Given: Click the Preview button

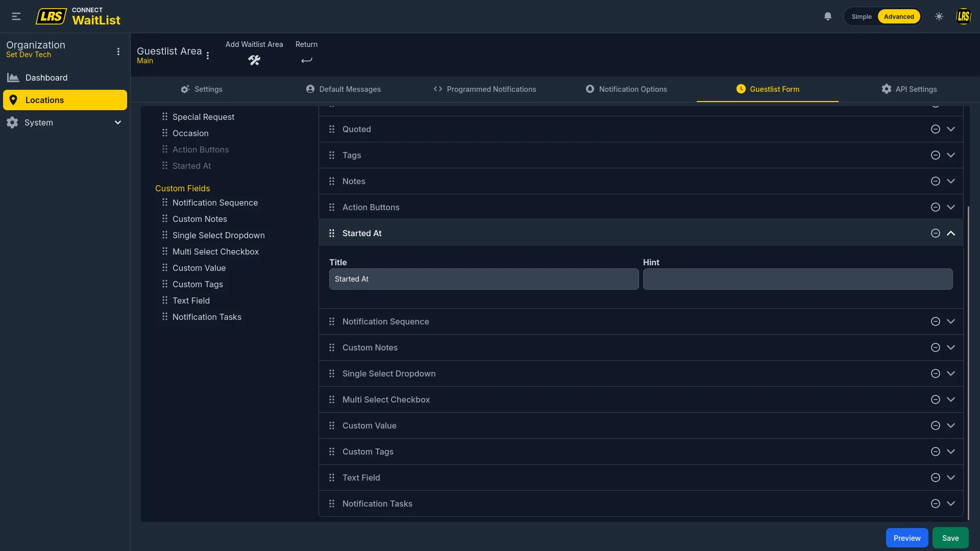Looking at the screenshot, I should (907, 538).
